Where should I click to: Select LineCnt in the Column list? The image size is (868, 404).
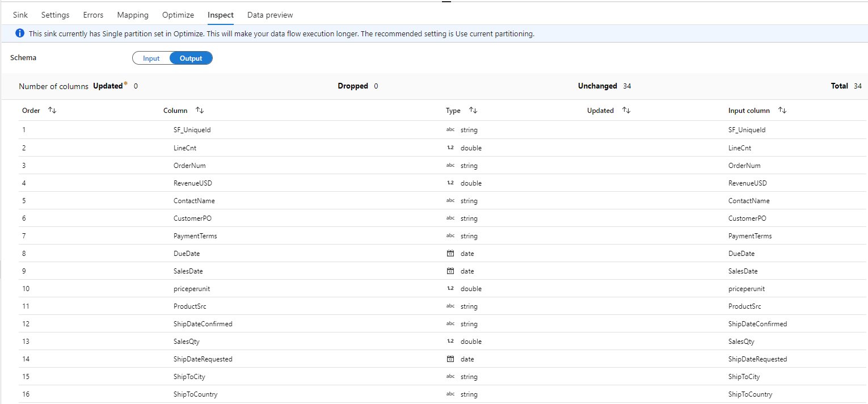185,148
